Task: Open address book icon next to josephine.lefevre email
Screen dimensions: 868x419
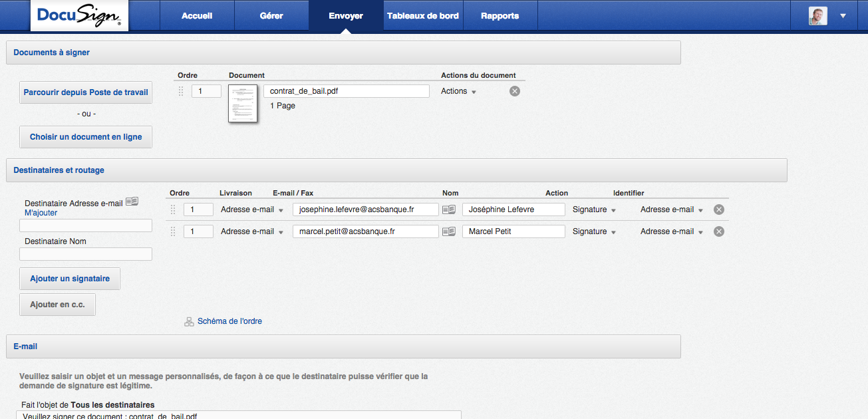Action: tap(449, 209)
